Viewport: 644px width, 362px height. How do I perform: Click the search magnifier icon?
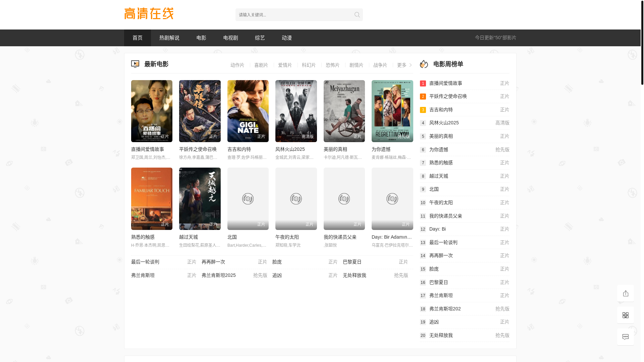[x=357, y=15]
